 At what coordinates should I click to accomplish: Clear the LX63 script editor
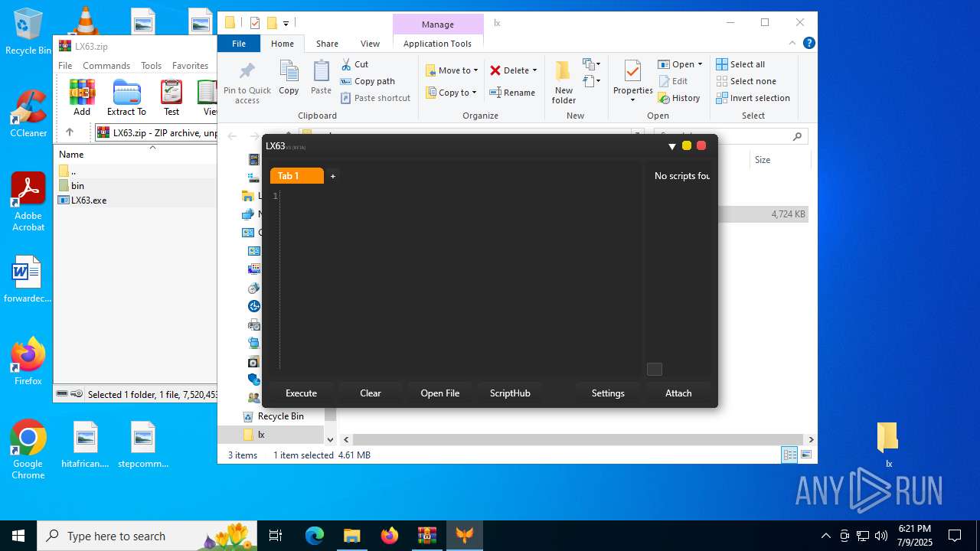[x=371, y=393]
